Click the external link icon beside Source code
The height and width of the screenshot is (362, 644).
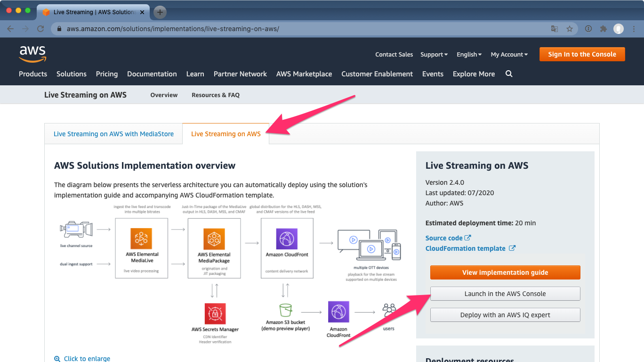(x=468, y=238)
